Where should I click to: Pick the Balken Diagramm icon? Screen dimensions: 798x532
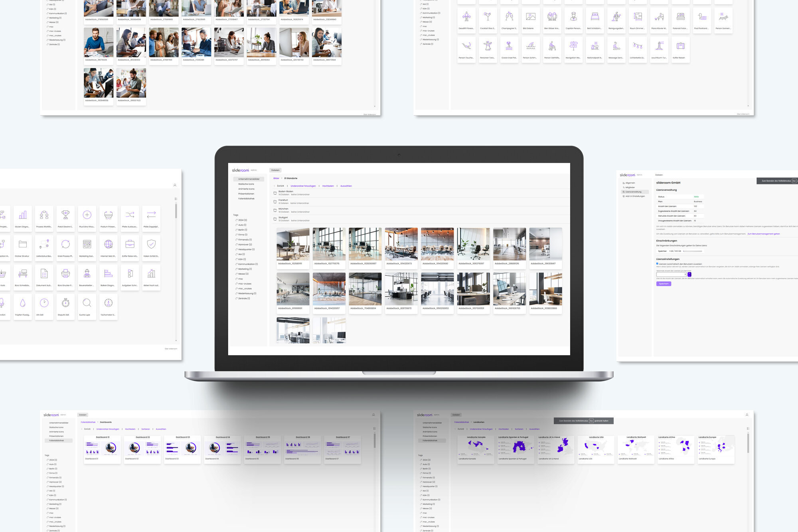click(x=109, y=277)
